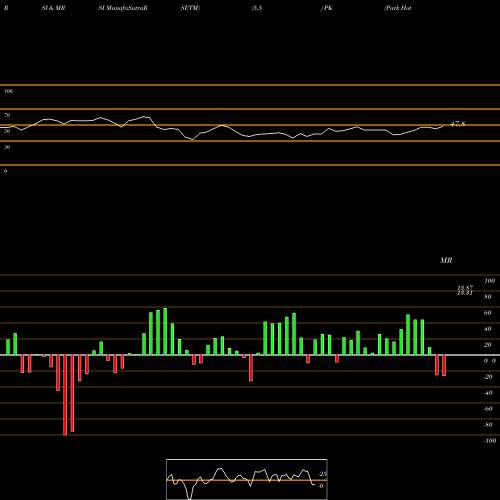The image size is (500, 500).
Task: Click the '(Park Hot' company name text
Action: (398, 8)
